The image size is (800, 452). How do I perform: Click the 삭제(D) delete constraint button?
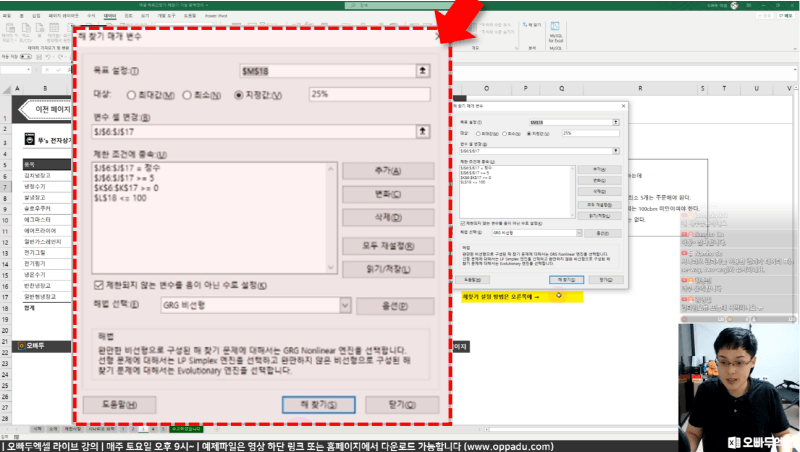(388, 217)
